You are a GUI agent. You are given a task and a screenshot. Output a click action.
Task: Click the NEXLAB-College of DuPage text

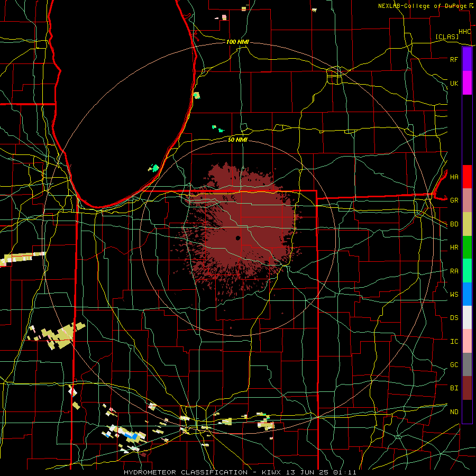(422, 6)
